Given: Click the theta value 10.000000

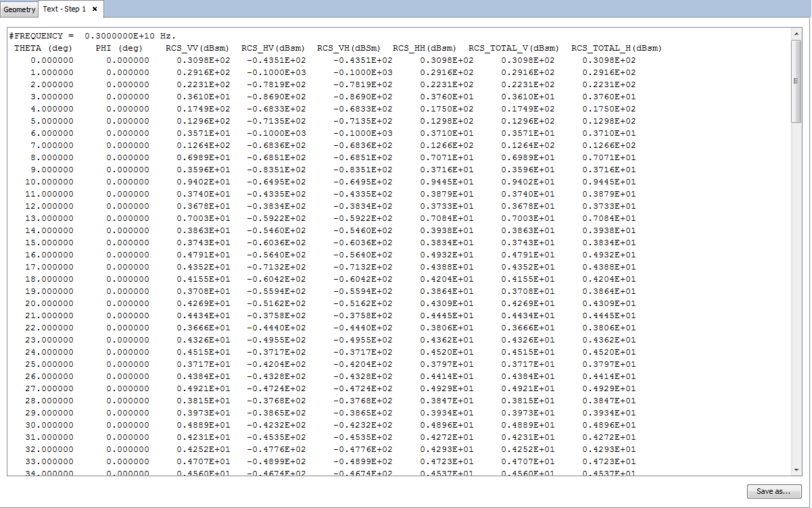Looking at the screenshot, I should coord(49,182).
